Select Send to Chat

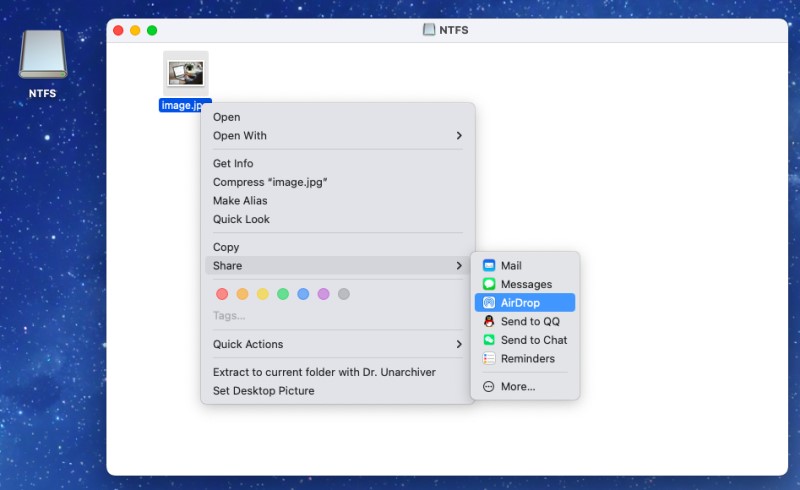(x=525, y=340)
